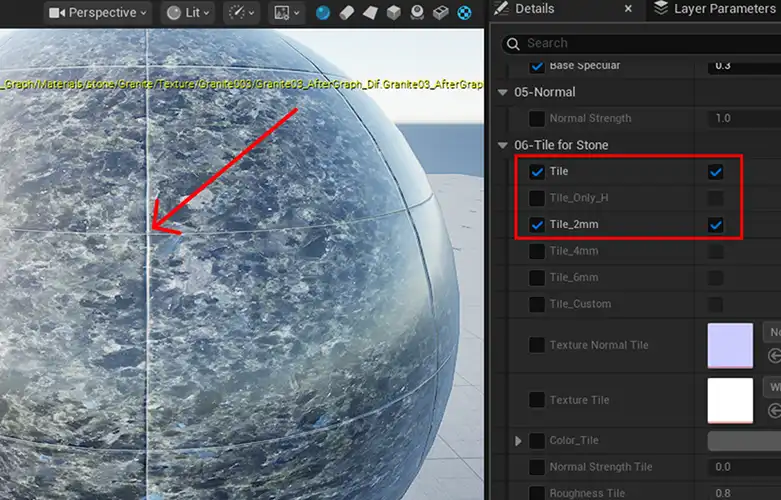The height and width of the screenshot is (500, 781).
Task: Click the hollow block icon in viewport toolbar
Action: point(440,12)
